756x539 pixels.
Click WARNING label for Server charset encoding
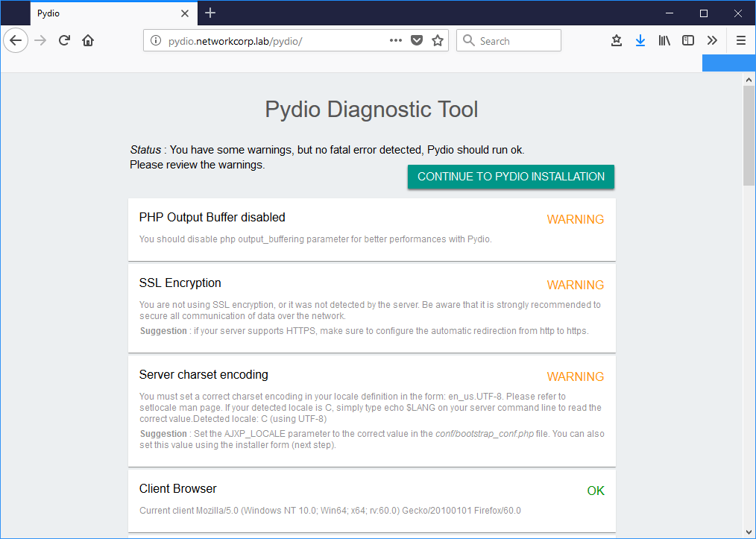pyautogui.click(x=575, y=376)
